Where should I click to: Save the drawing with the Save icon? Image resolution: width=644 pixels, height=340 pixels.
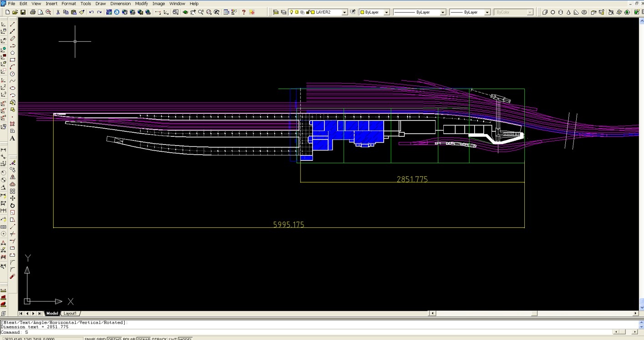click(23, 12)
